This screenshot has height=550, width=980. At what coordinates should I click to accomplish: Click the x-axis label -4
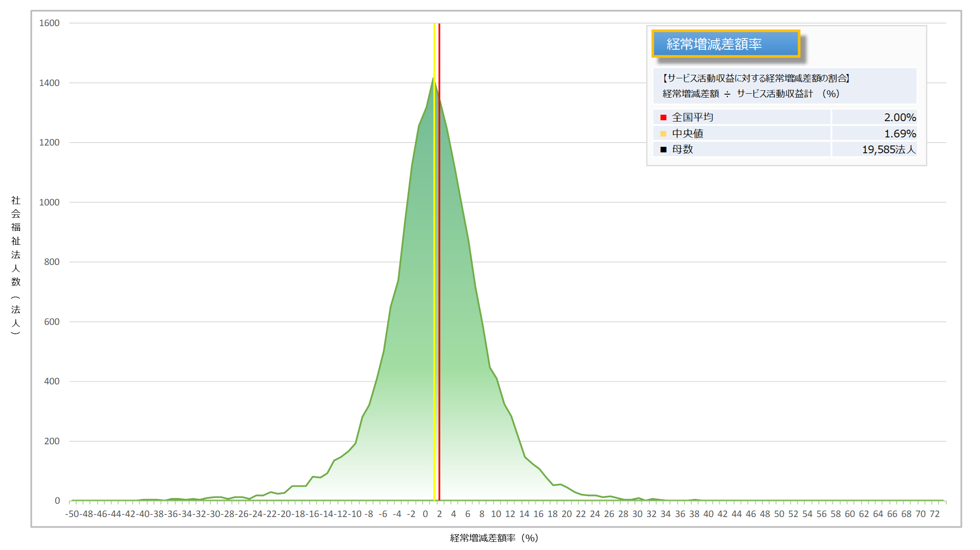tap(397, 514)
